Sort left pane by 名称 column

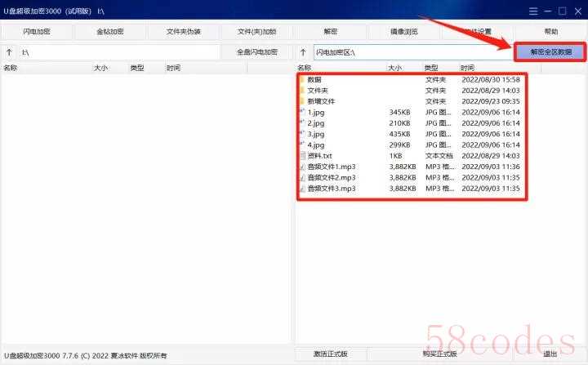(11, 68)
